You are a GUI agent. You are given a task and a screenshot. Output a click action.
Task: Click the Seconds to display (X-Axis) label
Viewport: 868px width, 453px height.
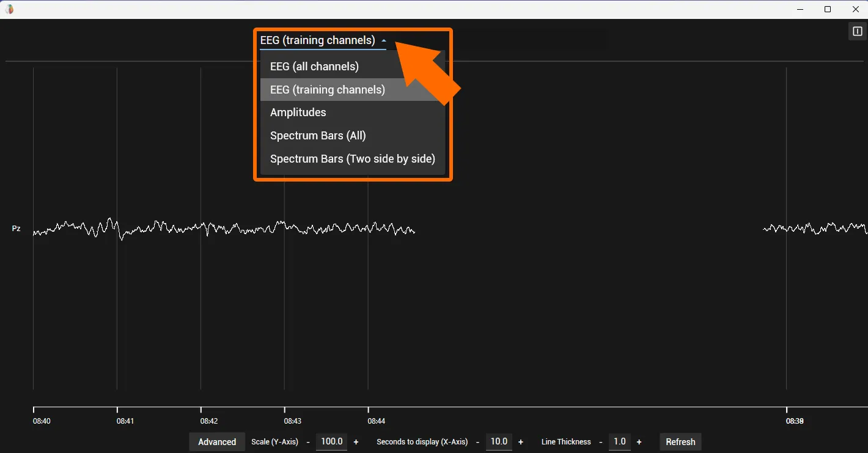tap(422, 442)
